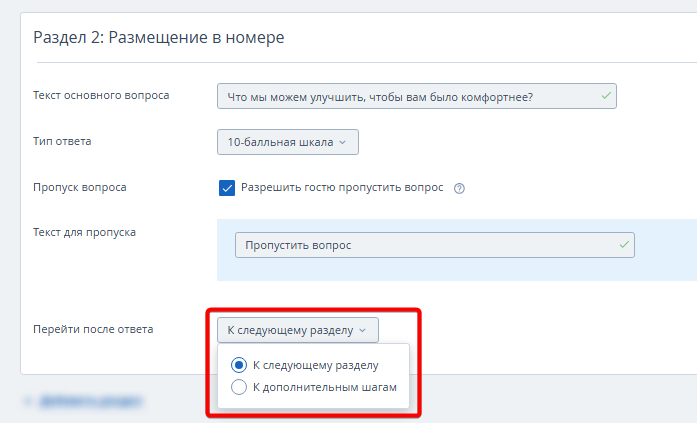Choose the 'К дополнительным шагам' radio option

239,387
